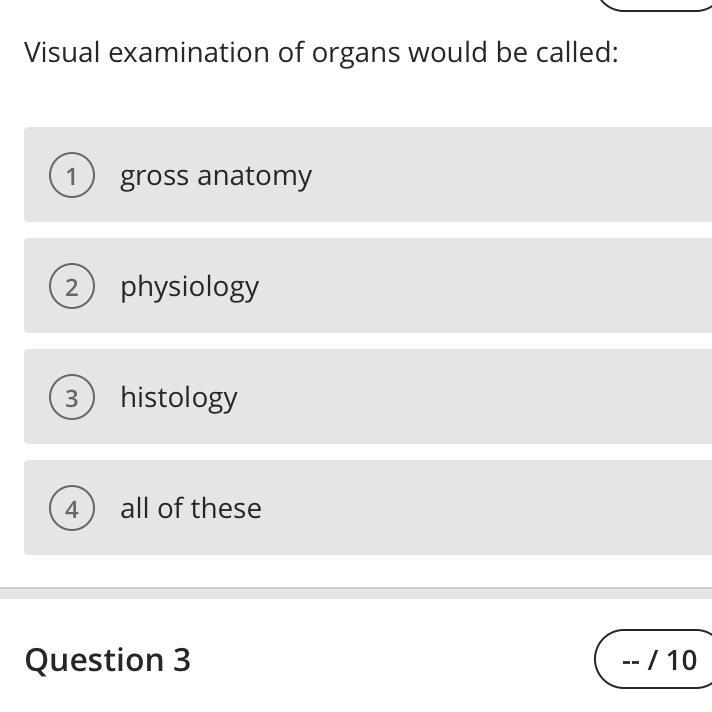
Task: Click the 'gross anatomy' answer text
Action: pyautogui.click(x=216, y=176)
